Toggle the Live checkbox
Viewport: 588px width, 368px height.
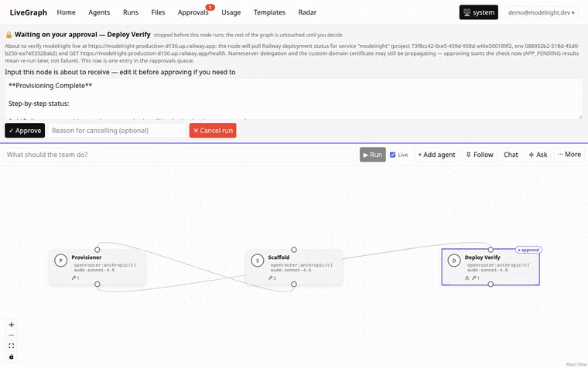(x=392, y=155)
